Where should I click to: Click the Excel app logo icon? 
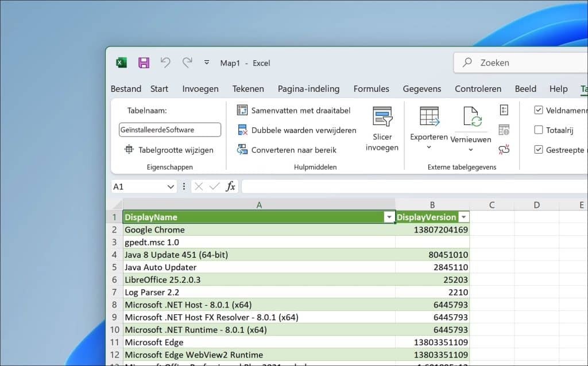click(121, 63)
